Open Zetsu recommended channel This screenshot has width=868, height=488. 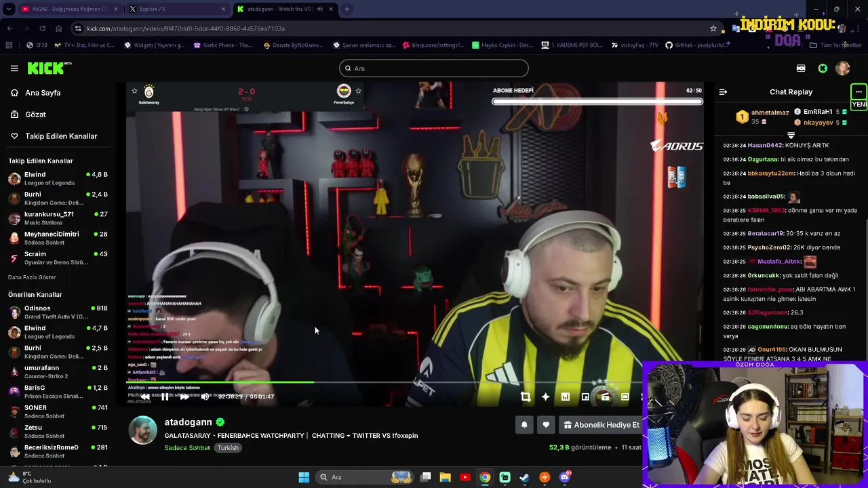pyautogui.click(x=58, y=432)
